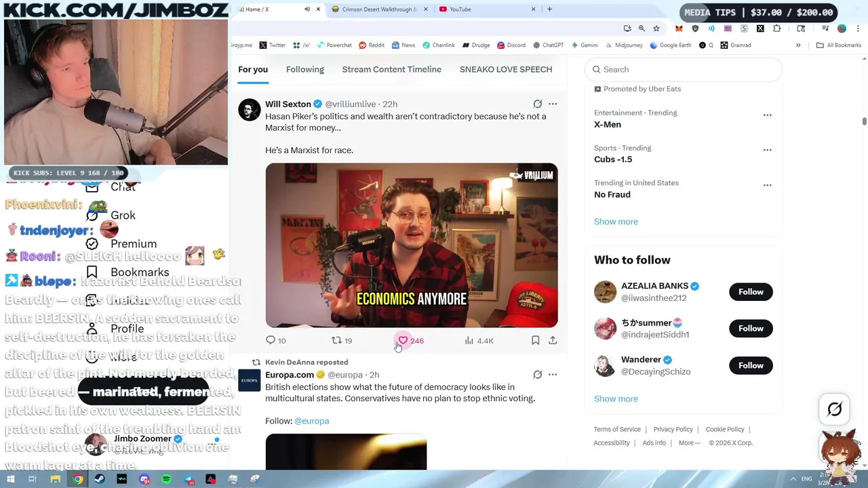Viewport: 868px width, 488px height.
Task: Open Will Sexton's profile avatar
Action: click(249, 110)
